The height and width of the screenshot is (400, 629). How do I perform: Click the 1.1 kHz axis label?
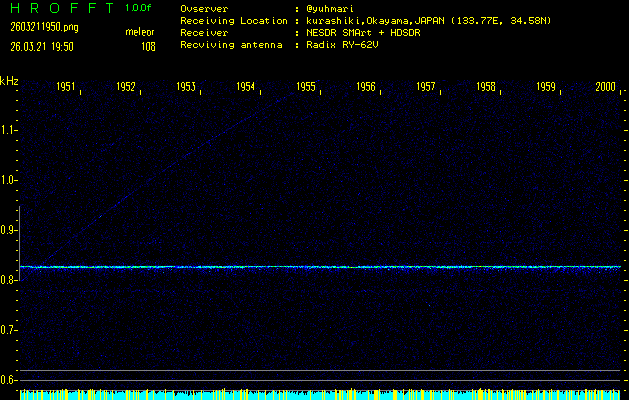click(9, 130)
